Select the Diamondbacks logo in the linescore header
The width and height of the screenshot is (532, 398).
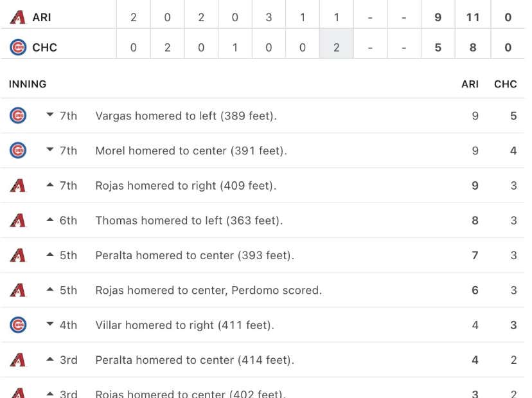point(17,17)
